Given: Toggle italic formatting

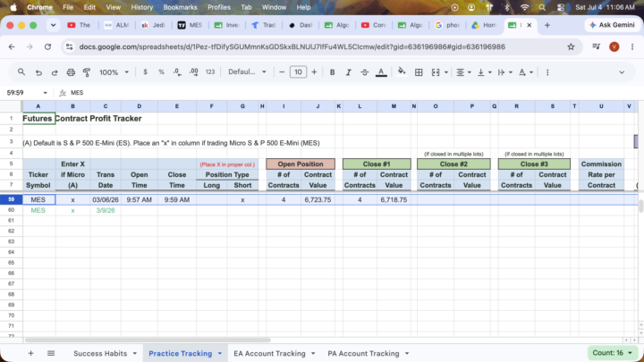Looking at the screenshot, I should (348, 72).
